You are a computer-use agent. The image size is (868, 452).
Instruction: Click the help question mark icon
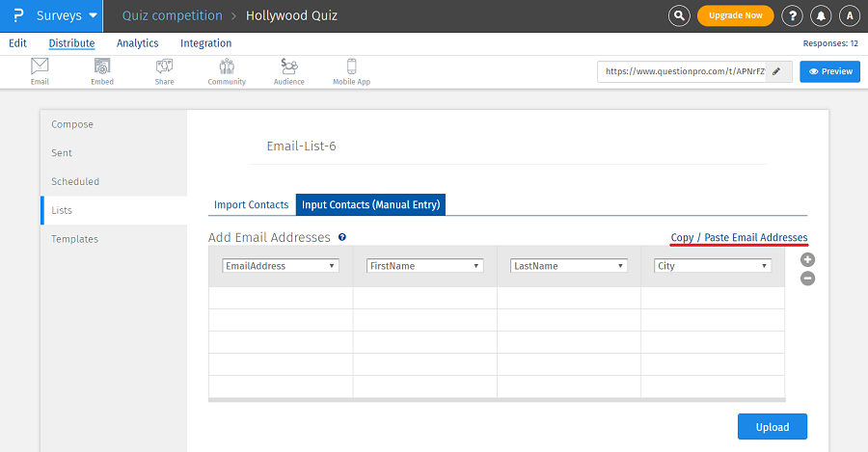(x=792, y=15)
